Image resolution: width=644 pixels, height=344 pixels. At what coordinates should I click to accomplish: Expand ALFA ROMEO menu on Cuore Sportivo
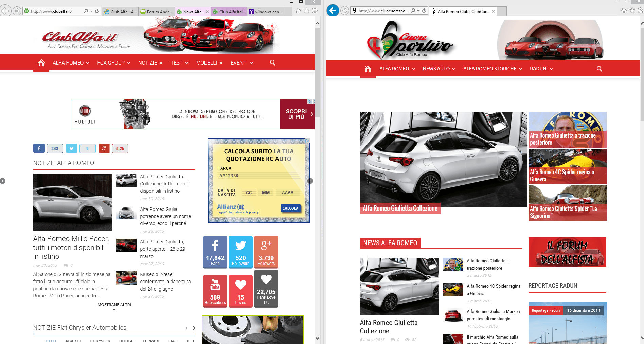(397, 69)
